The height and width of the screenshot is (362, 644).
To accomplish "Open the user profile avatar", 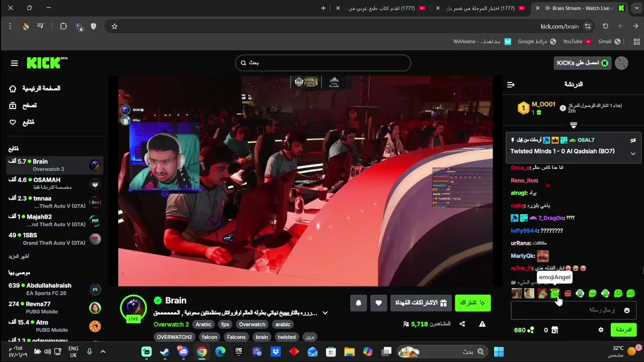I will [621, 63].
